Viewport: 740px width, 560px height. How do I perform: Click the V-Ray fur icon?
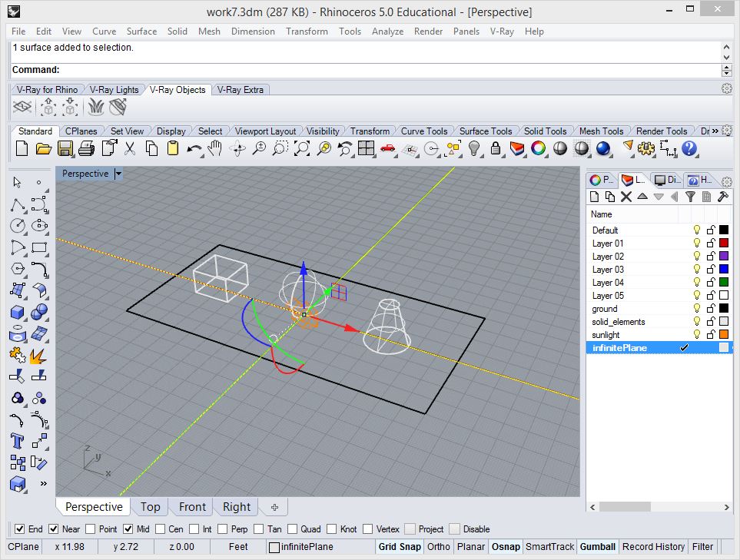96,107
